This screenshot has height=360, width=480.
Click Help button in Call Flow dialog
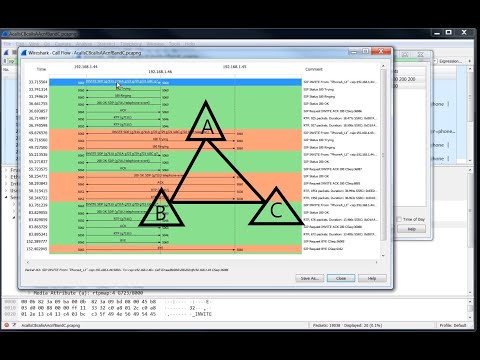point(372,278)
